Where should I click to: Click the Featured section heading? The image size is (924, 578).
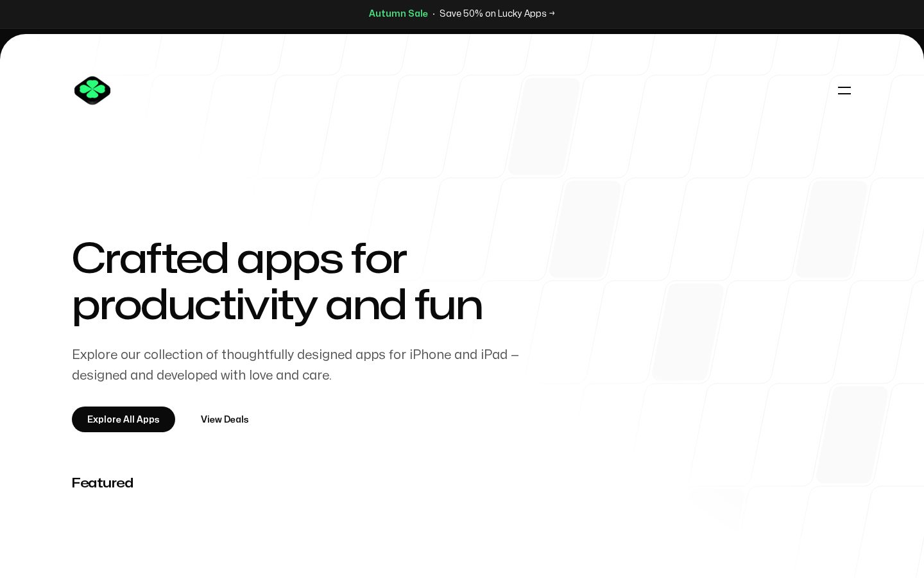pos(103,483)
